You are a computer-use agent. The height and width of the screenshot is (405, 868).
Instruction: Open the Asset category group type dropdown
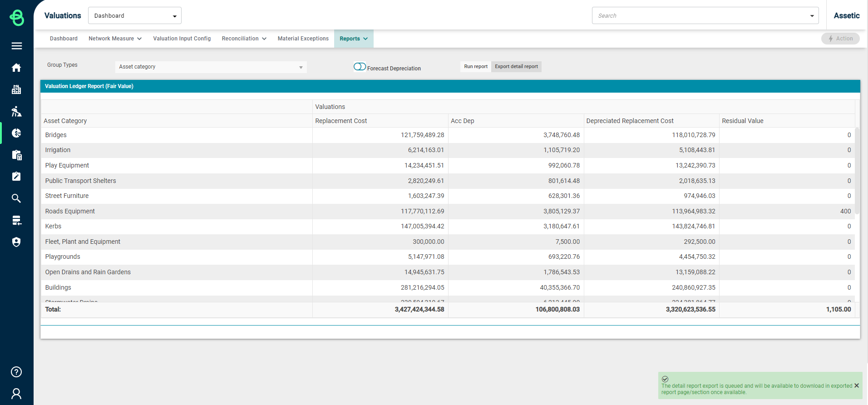pos(211,67)
